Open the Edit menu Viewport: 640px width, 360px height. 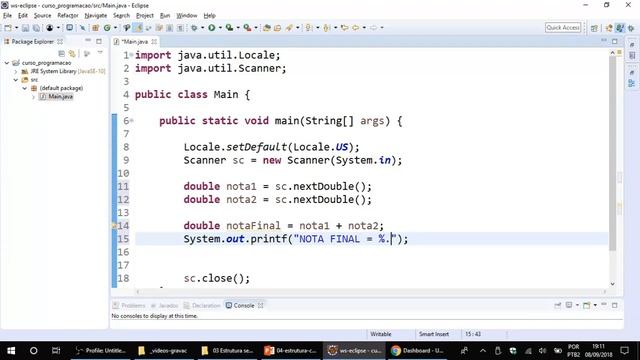23,16
